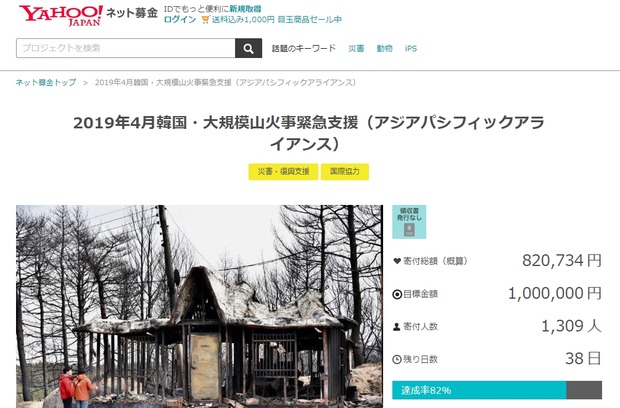Screen dimensions: 620x408
Task: Click the heart icon beside 寄付総額
Action: click(397, 261)
